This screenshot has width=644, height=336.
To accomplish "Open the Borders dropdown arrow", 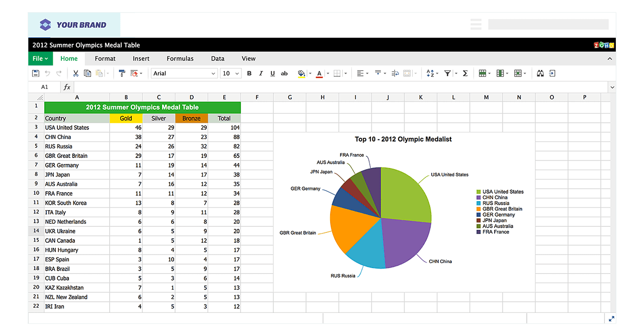I will coord(346,73).
